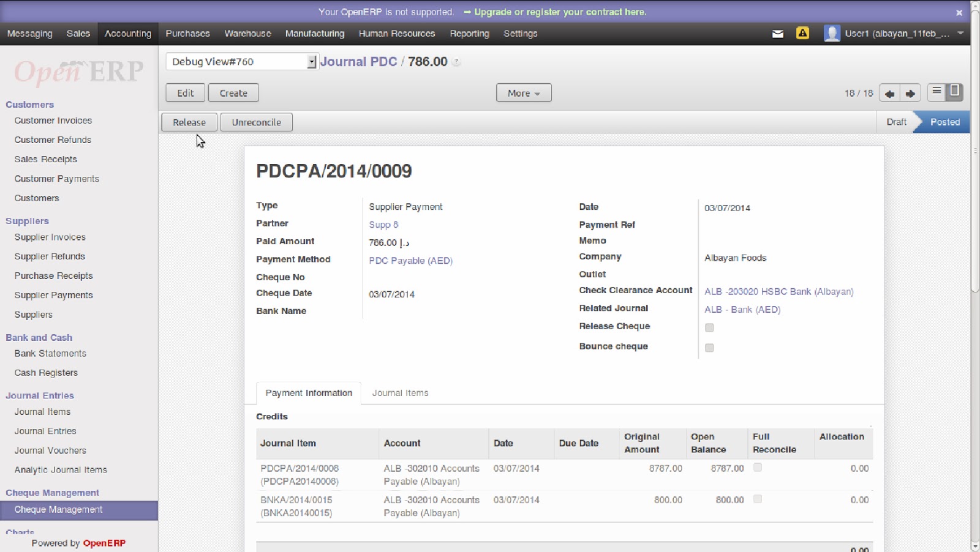This screenshot has height=552, width=980.
Task: Toggle Full Reconcile for PDCPA/2014/0008 row
Action: click(758, 468)
